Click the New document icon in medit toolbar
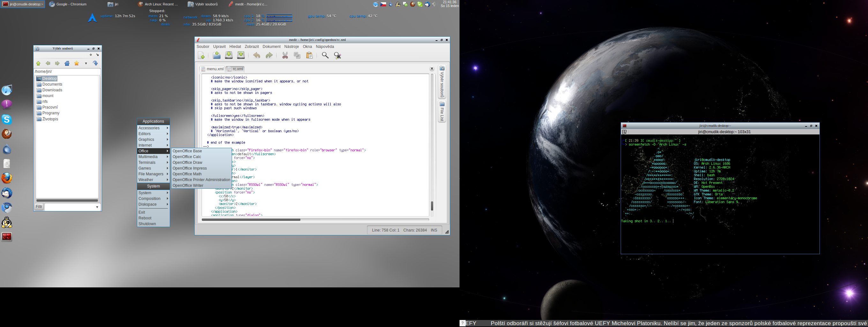 201,56
